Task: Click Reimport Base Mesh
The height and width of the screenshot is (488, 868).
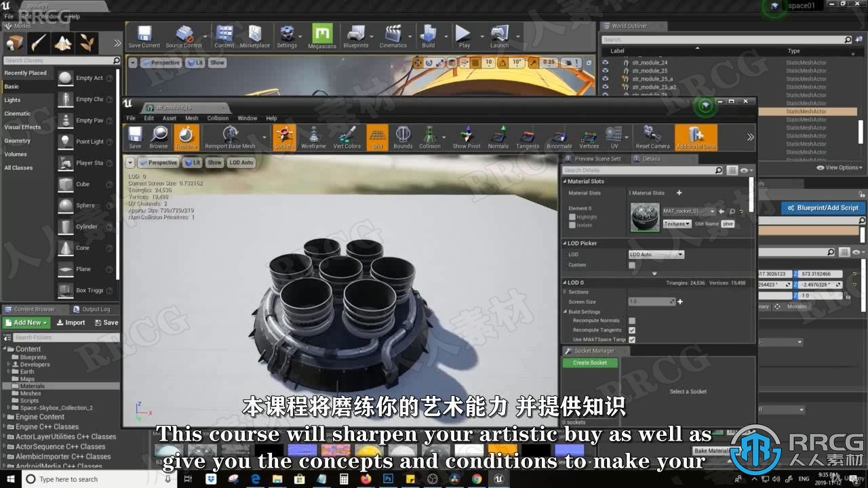Action: tap(231, 138)
